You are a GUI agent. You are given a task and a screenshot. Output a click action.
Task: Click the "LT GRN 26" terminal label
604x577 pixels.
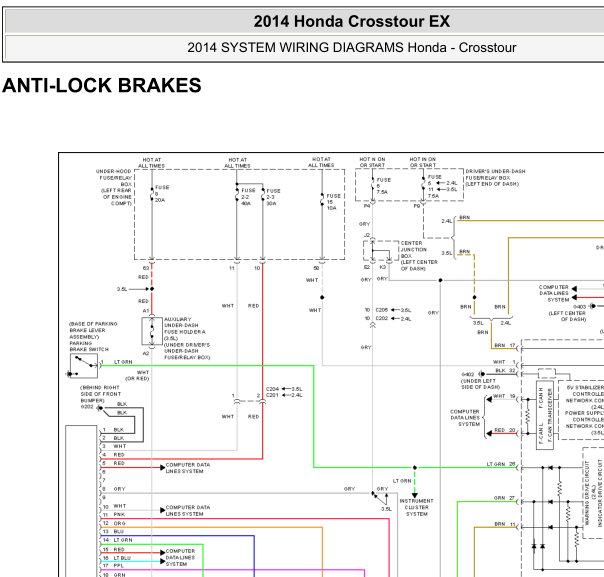(501, 464)
